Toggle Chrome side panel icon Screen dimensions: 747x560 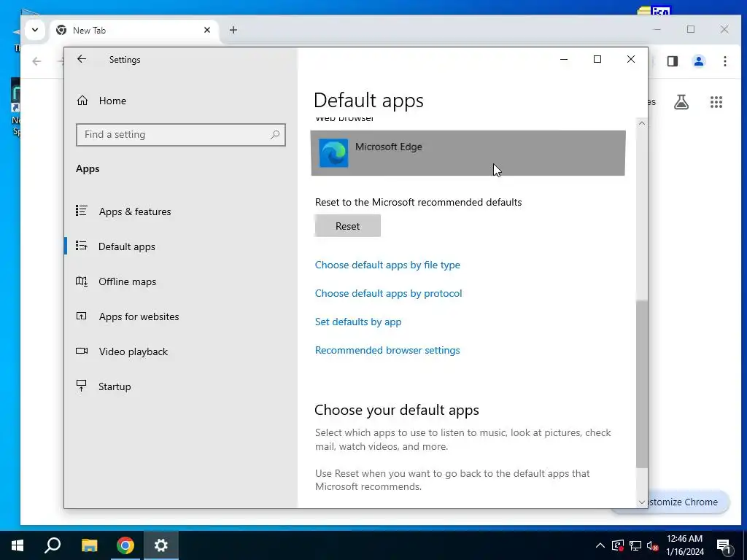click(672, 61)
